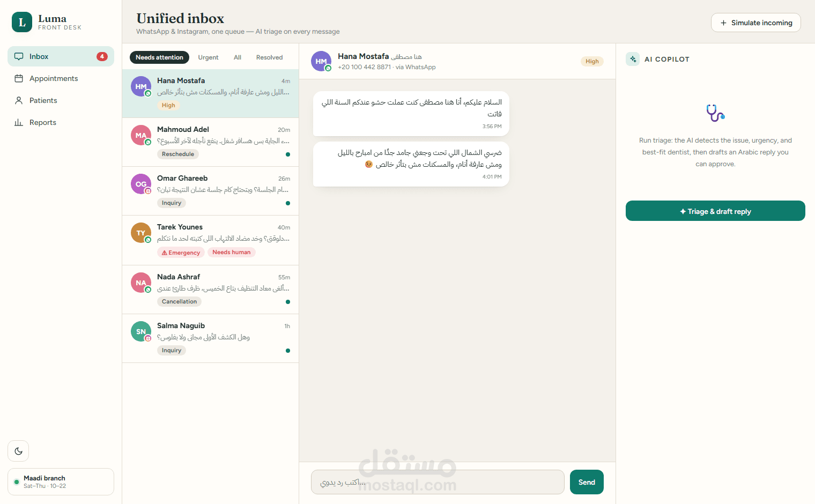Open the Tarek Younes conversation

point(210,240)
